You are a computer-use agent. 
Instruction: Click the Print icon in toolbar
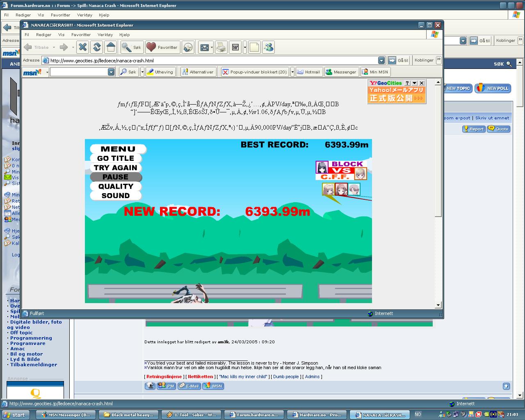point(221,47)
